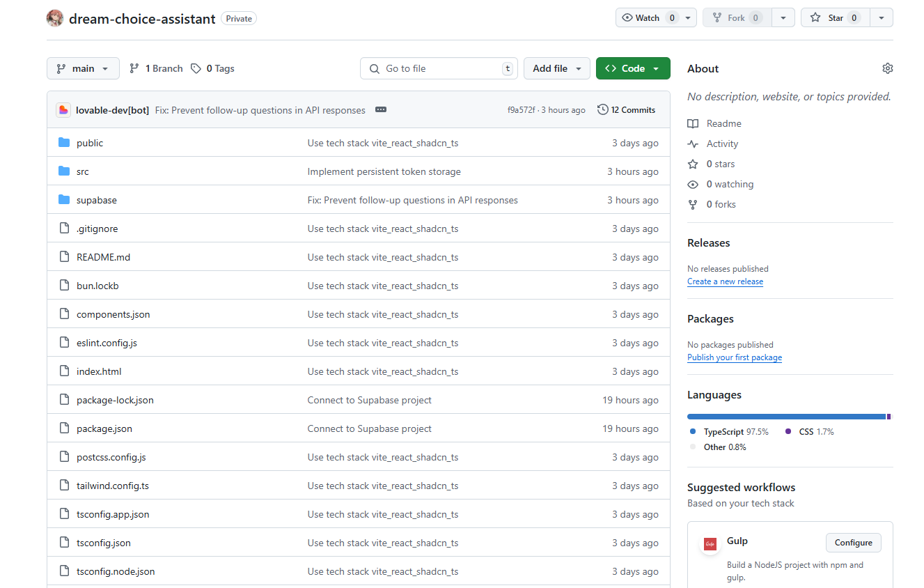Open the tsconfig.json file name

104,543
